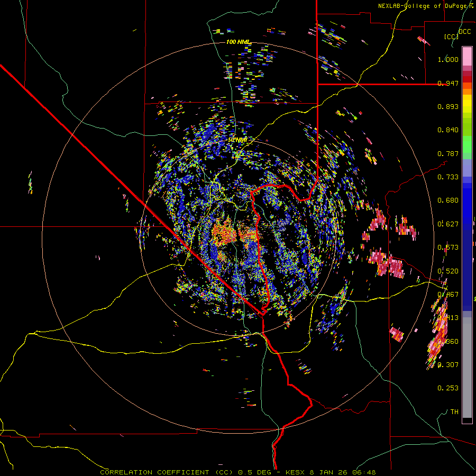Screen dimensions: 476x476
Task: Select the 1.000 legend value
Action: click(x=448, y=59)
